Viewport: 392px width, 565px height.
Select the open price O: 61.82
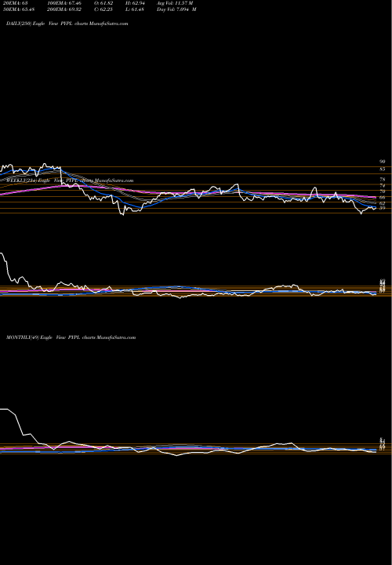(103, 3)
